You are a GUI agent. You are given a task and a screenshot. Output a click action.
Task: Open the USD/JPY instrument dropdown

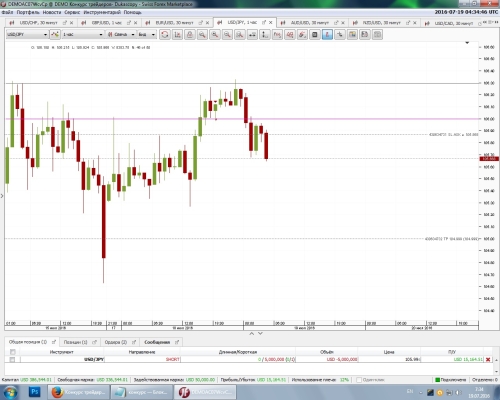click(27, 34)
